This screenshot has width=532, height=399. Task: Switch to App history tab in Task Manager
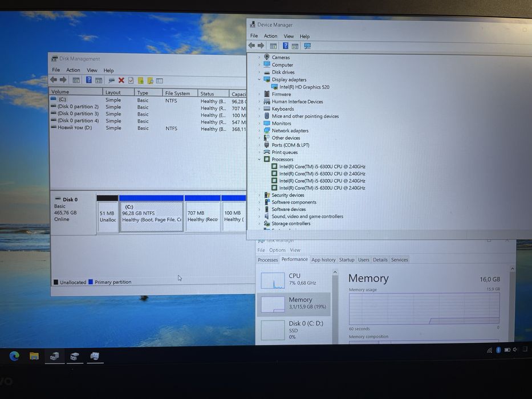[x=323, y=259]
